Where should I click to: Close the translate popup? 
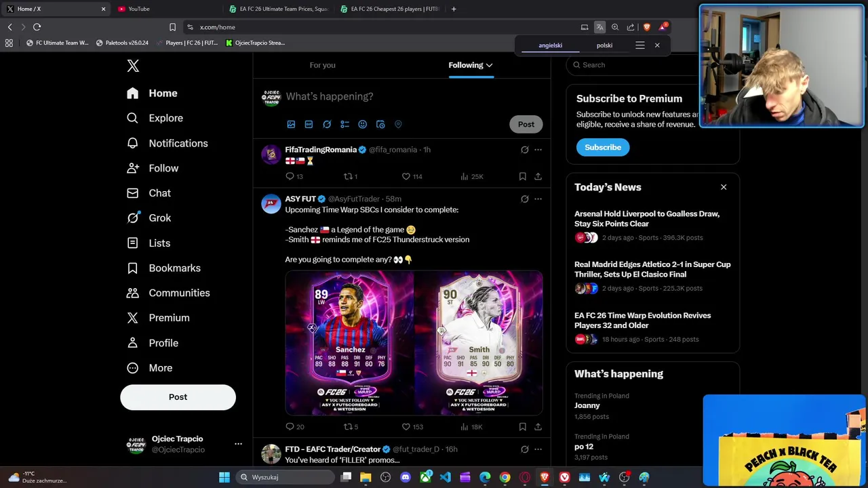click(x=657, y=45)
